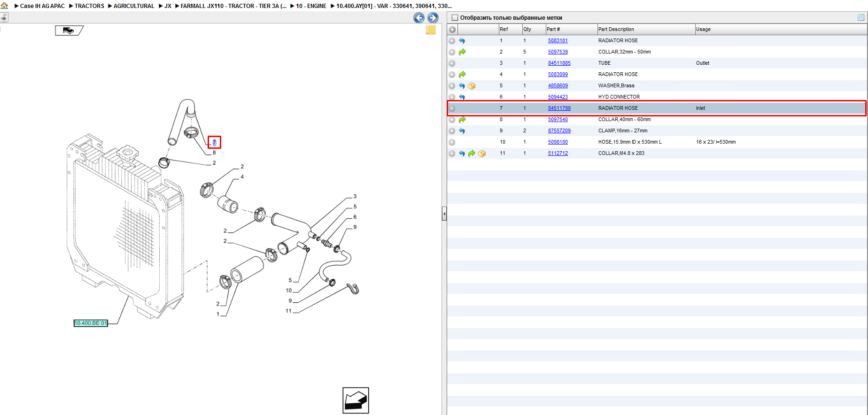Click package icon on WASHER,Brass row
This screenshot has width=868, height=415.
coord(472,86)
